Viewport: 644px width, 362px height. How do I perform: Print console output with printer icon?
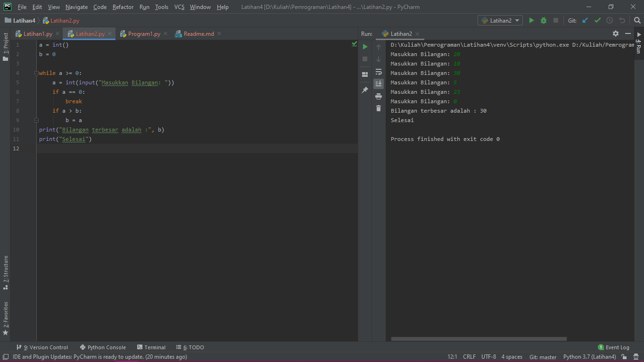click(x=379, y=96)
